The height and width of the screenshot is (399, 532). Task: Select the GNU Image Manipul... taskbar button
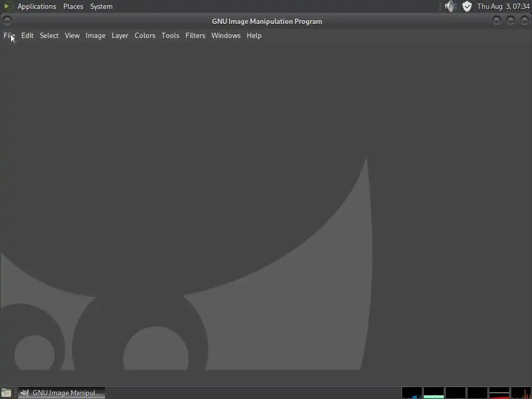[x=61, y=393]
